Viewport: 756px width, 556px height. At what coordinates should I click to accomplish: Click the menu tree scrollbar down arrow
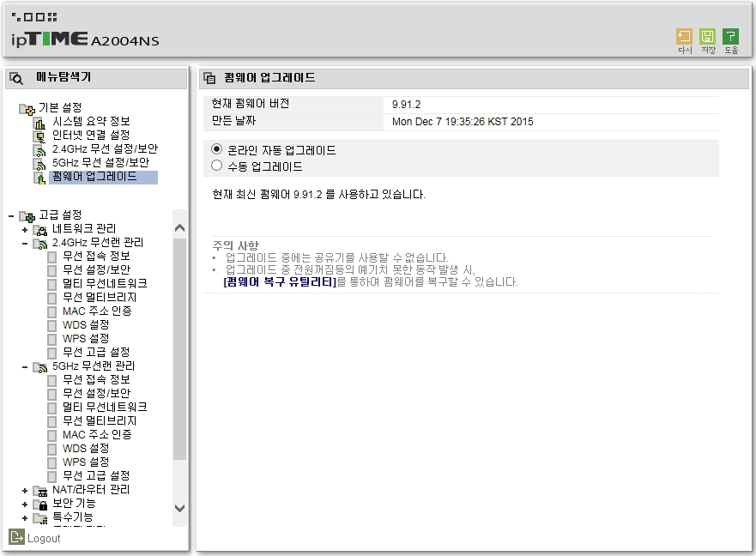click(x=179, y=508)
